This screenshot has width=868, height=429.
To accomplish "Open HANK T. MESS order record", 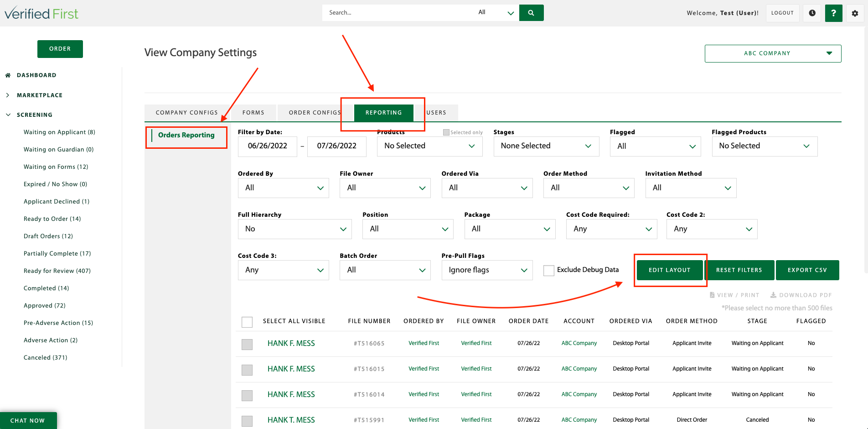I will (x=291, y=420).
